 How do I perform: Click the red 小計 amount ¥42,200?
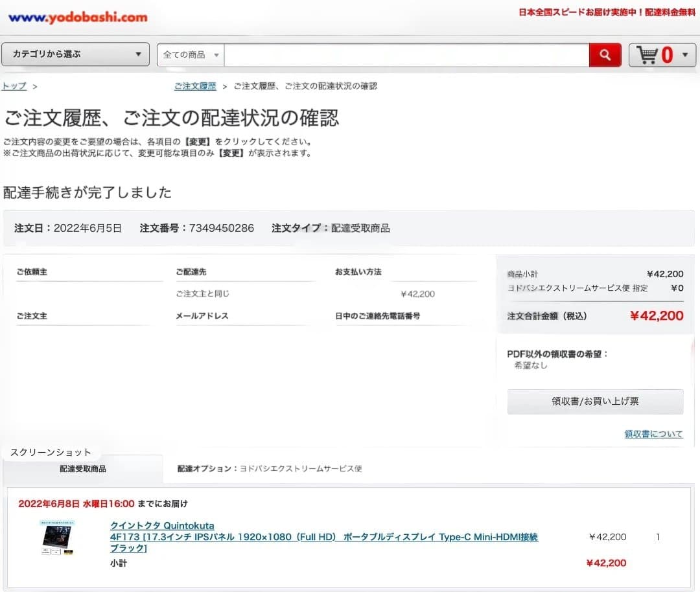coord(606,563)
